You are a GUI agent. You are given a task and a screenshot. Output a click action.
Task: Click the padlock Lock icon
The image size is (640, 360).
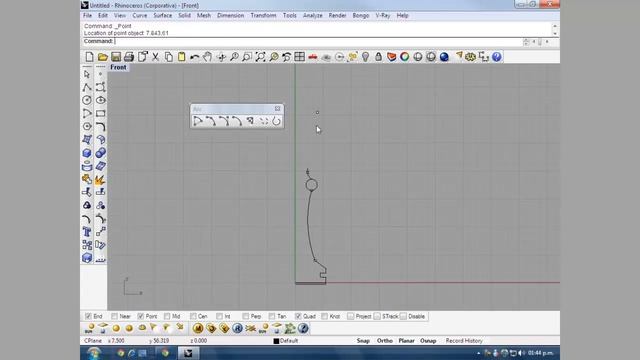click(x=378, y=57)
